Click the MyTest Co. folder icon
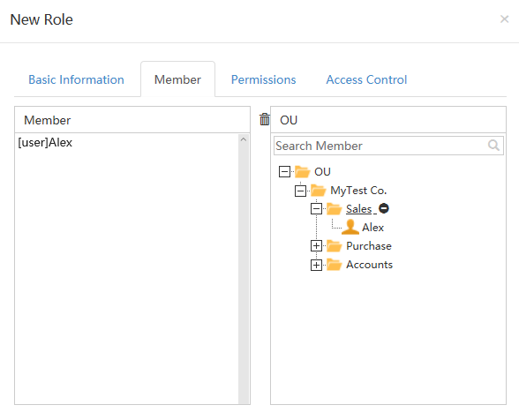Image resolution: width=519 pixels, height=420 pixels. point(319,191)
